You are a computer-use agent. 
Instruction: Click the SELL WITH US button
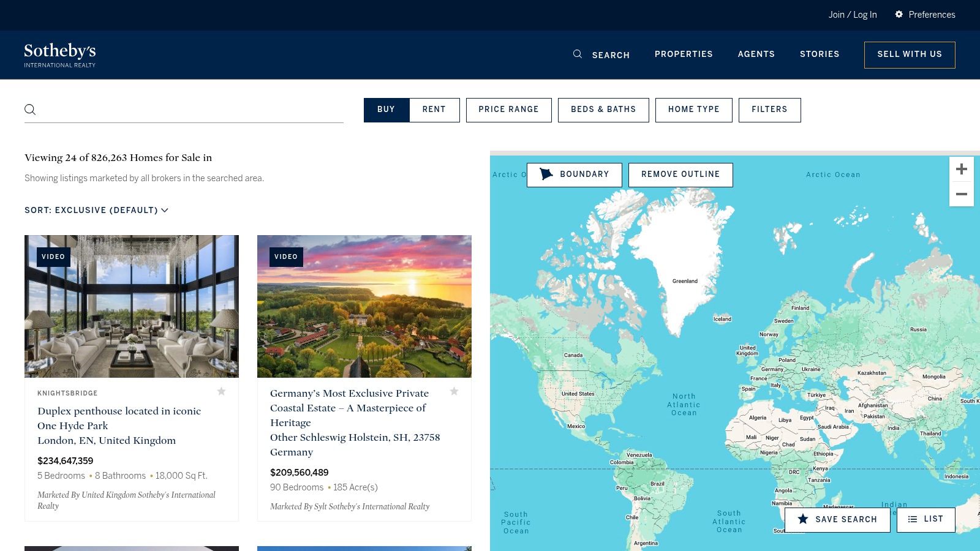coord(910,55)
